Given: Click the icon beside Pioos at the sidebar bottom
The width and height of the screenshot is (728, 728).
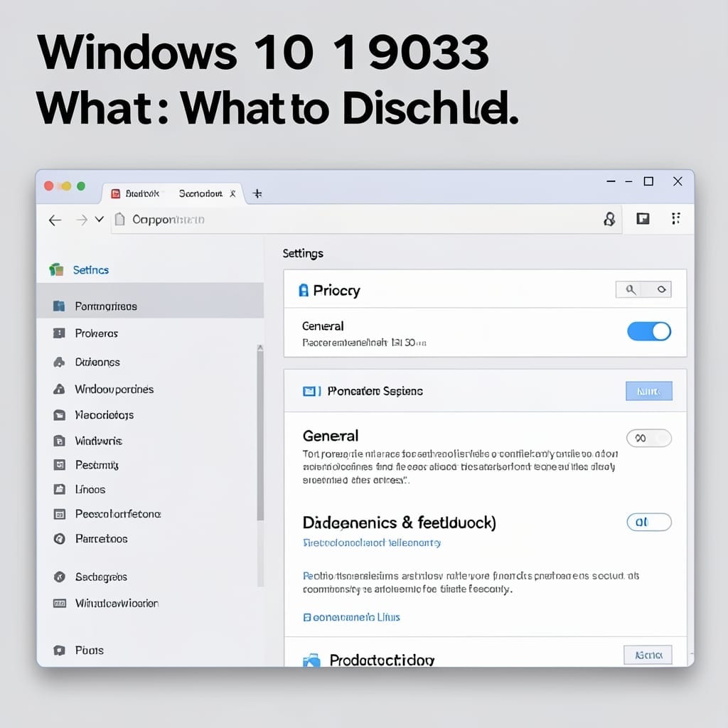Looking at the screenshot, I should (x=59, y=650).
